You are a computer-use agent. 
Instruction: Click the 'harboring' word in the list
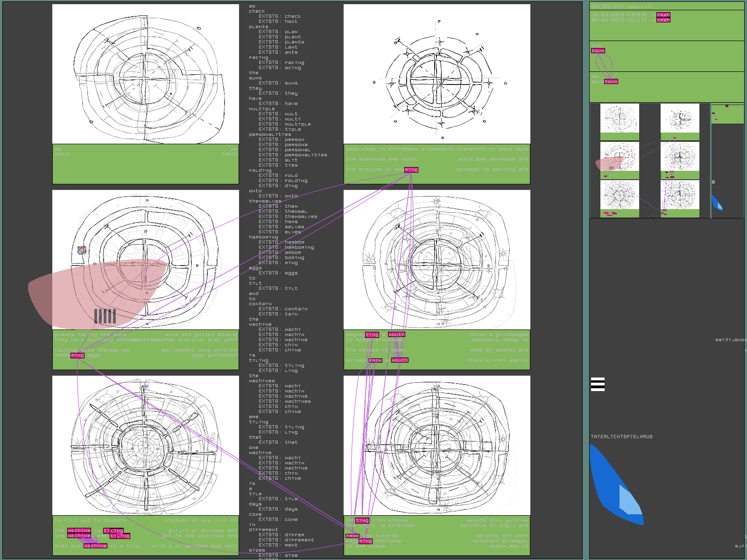click(x=263, y=237)
